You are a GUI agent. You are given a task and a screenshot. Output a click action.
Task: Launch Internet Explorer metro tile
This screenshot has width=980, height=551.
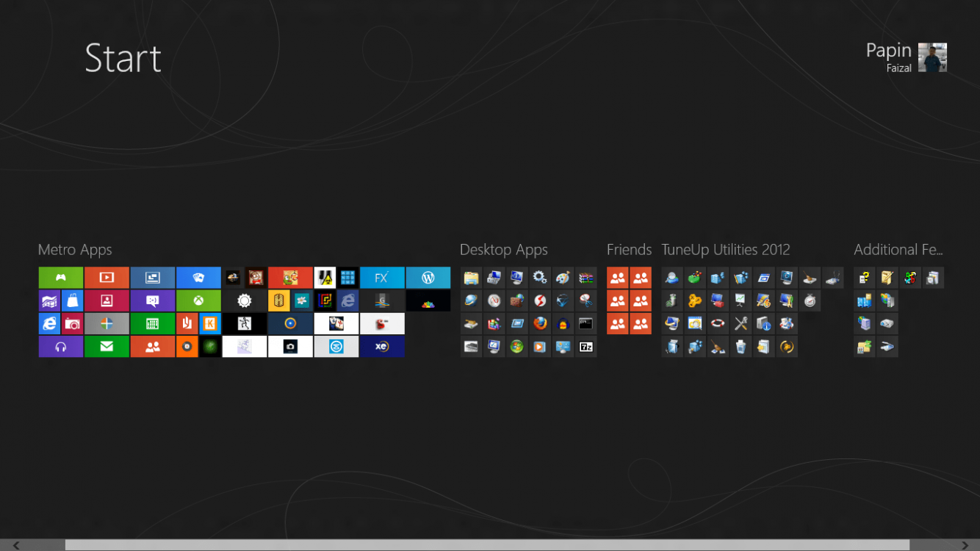(x=49, y=323)
